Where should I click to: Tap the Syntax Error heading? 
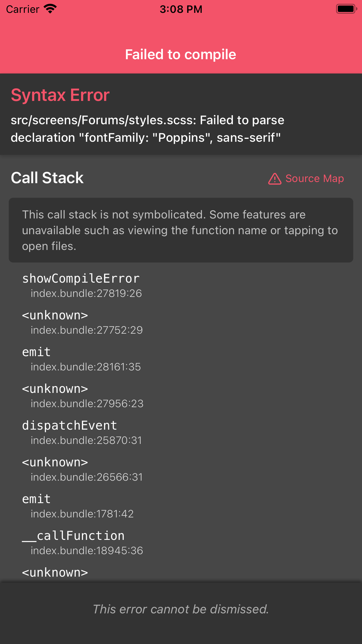click(60, 95)
